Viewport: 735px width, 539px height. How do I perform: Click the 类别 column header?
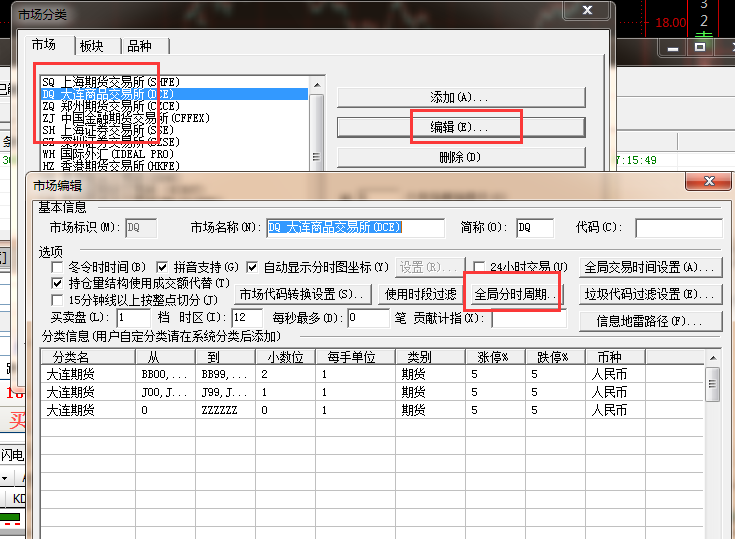pos(430,357)
